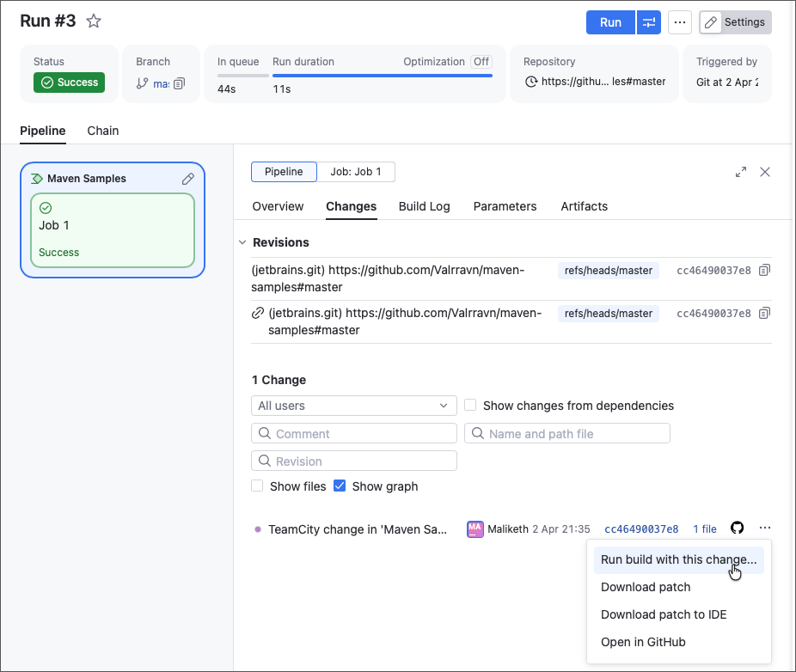Select the Job 1 card

113,230
